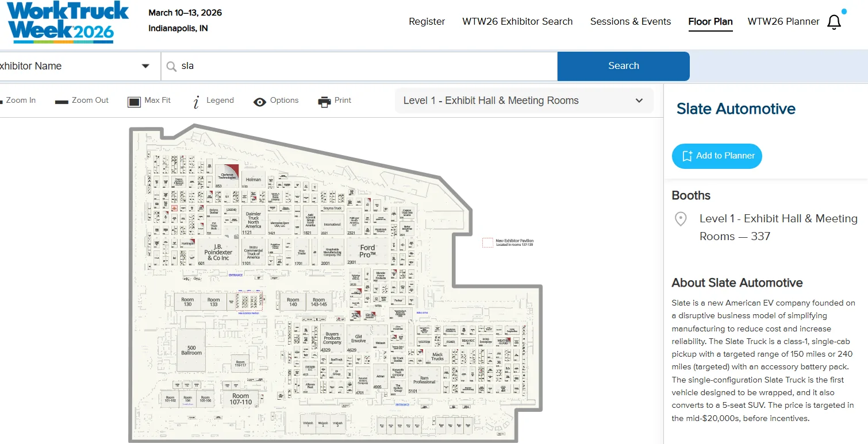Click the search magnifier icon
Screen dimensions: 868x444
click(x=171, y=66)
